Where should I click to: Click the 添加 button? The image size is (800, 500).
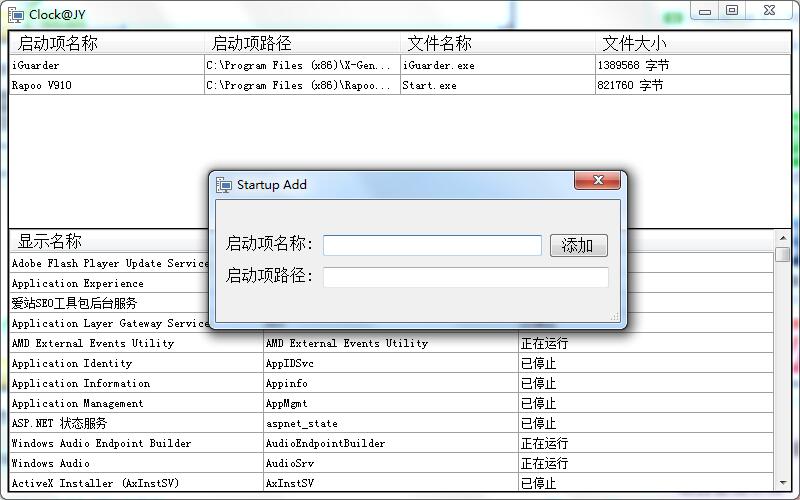578,245
